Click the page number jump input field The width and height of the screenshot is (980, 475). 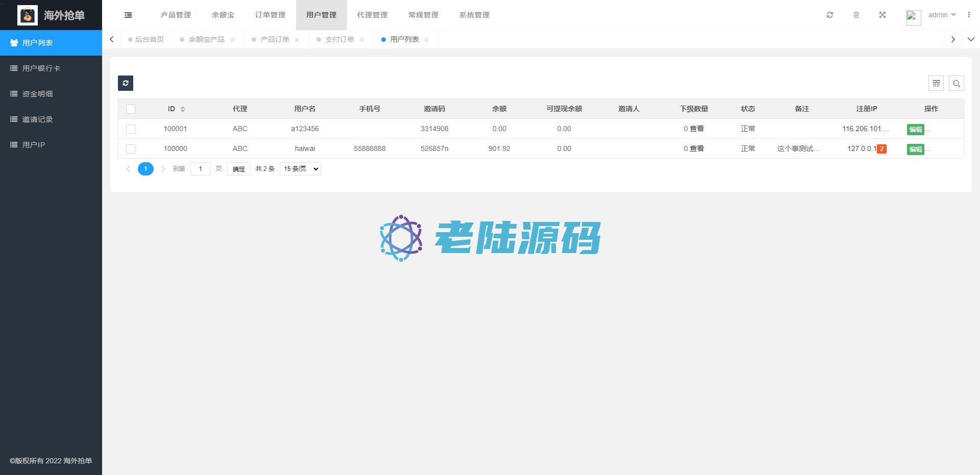coord(200,169)
